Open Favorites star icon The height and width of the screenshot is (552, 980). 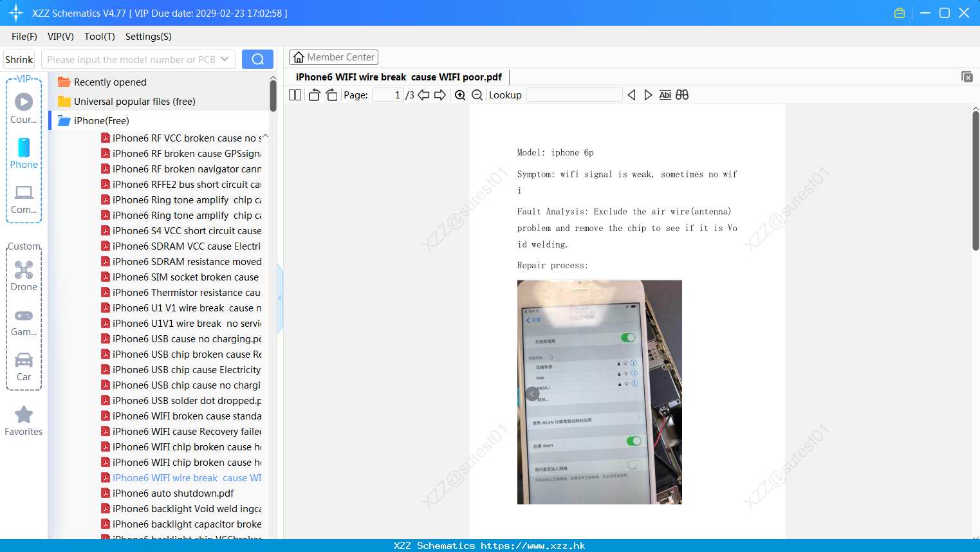(24, 421)
